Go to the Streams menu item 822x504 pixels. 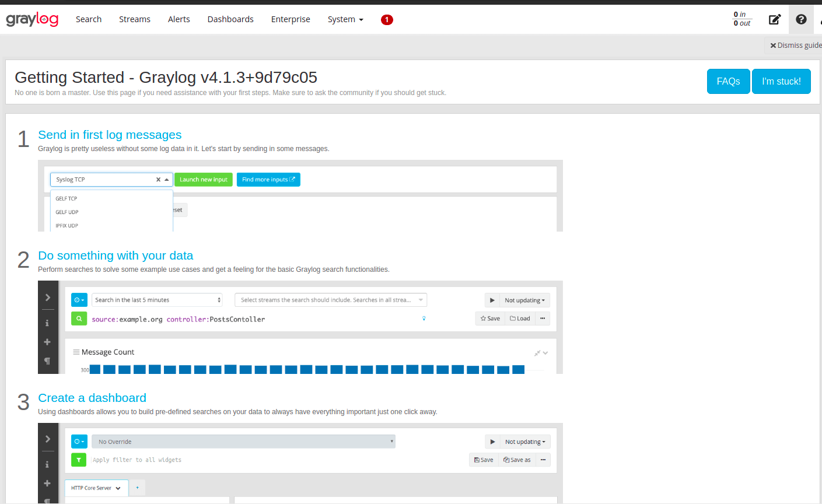134,19
